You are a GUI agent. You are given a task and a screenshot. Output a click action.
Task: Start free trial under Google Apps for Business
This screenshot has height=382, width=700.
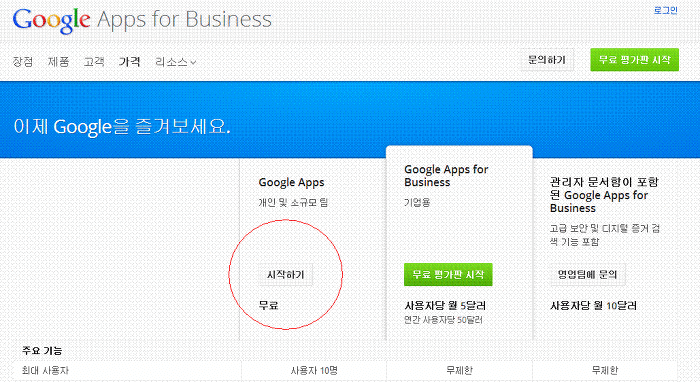coord(448,274)
